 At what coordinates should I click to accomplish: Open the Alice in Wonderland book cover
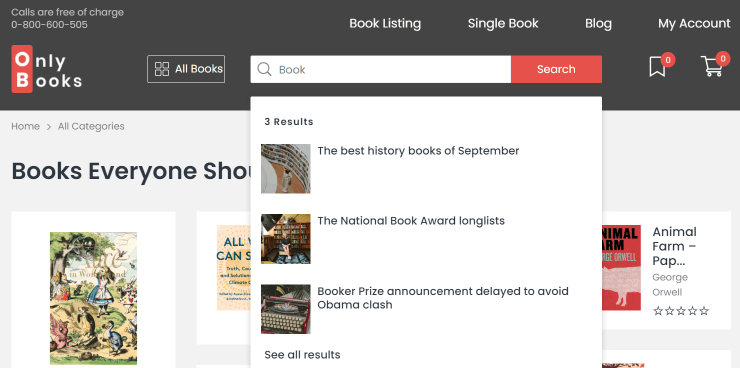coord(93,298)
